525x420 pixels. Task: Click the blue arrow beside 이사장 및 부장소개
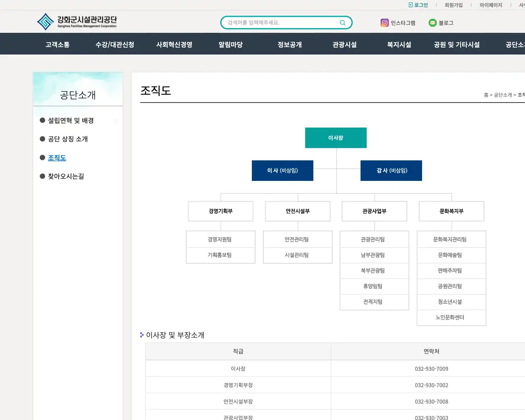[x=141, y=335]
